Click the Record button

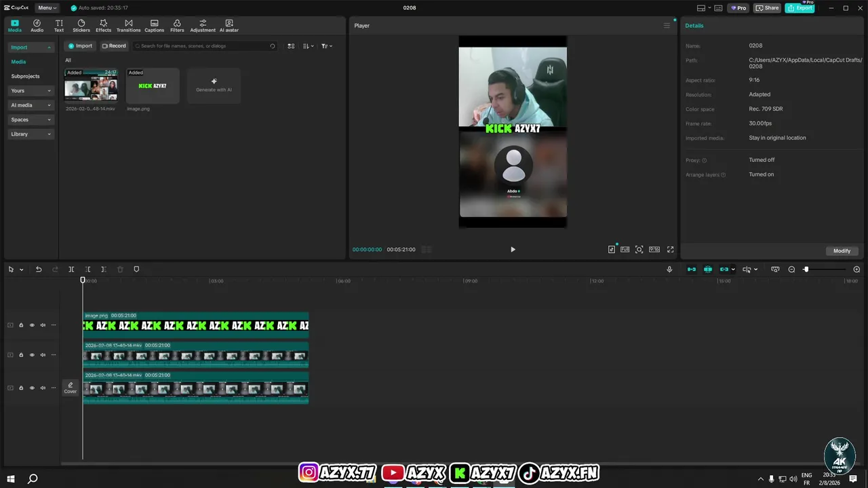[114, 46]
